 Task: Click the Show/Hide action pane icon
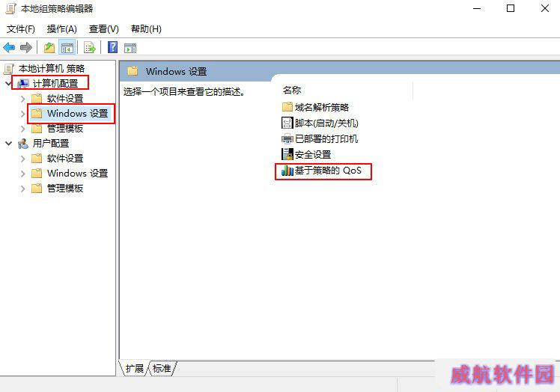point(130,47)
